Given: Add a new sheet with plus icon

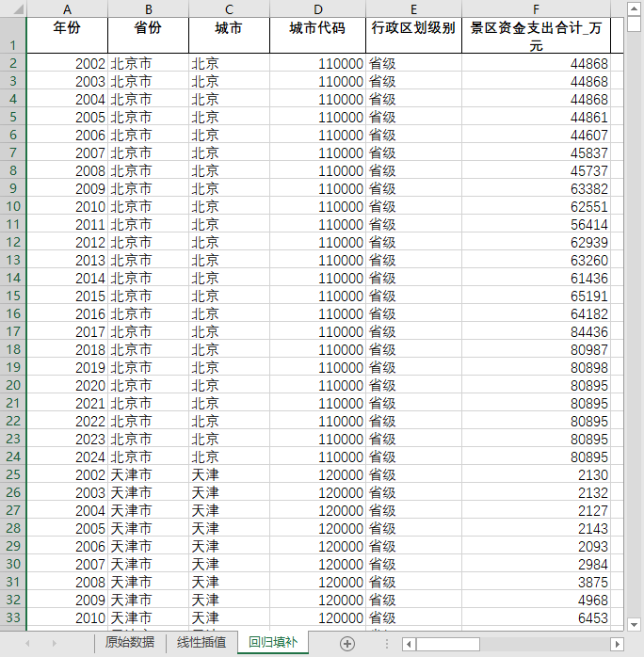Looking at the screenshot, I should (346, 644).
